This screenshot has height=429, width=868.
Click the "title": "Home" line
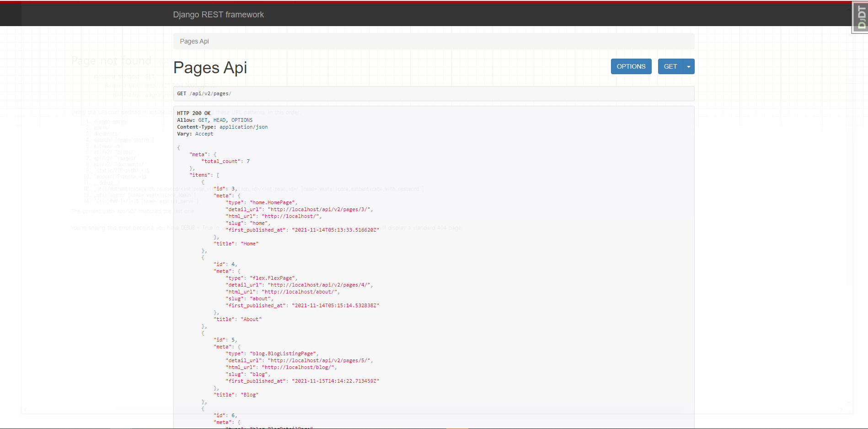(236, 244)
